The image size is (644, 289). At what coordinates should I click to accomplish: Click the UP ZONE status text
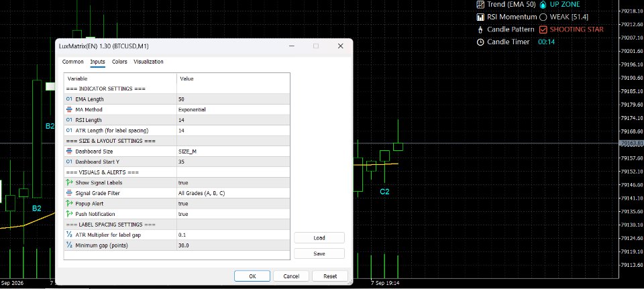(x=565, y=5)
